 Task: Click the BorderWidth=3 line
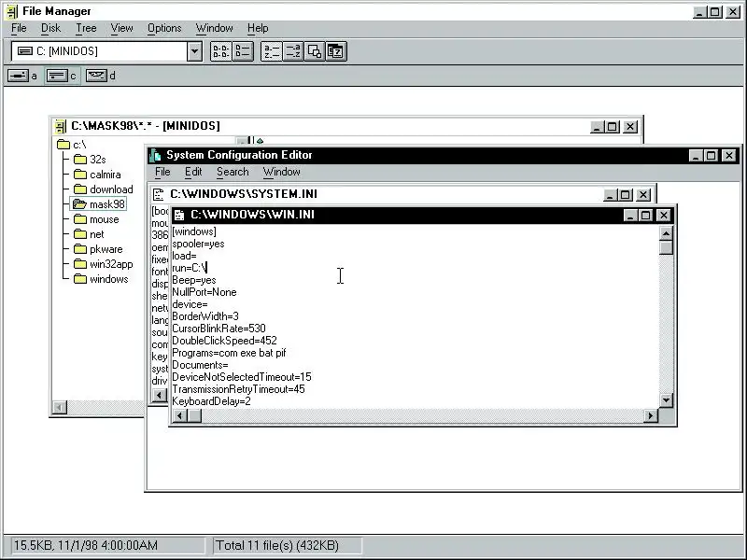pos(205,316)
